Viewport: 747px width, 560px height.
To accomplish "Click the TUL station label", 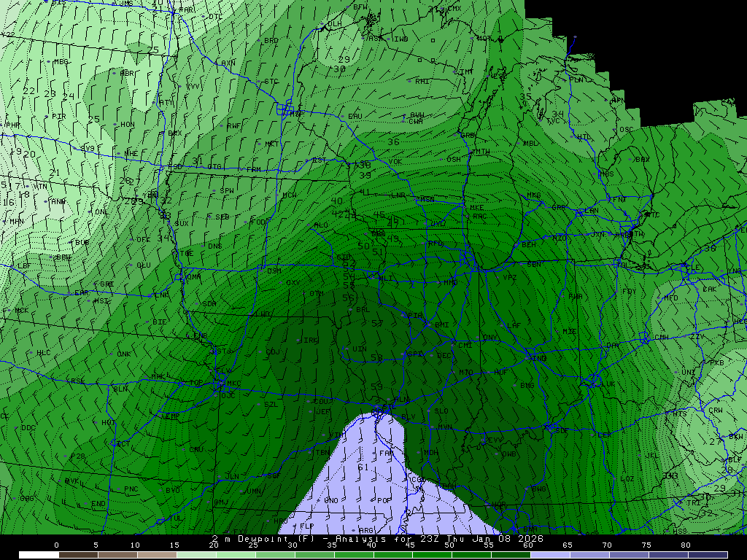I will (x=176, y=518).
